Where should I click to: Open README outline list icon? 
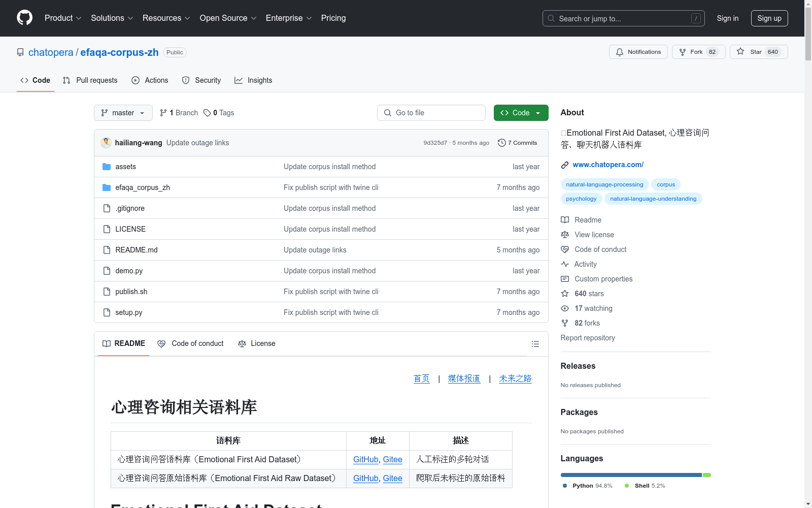535,344
